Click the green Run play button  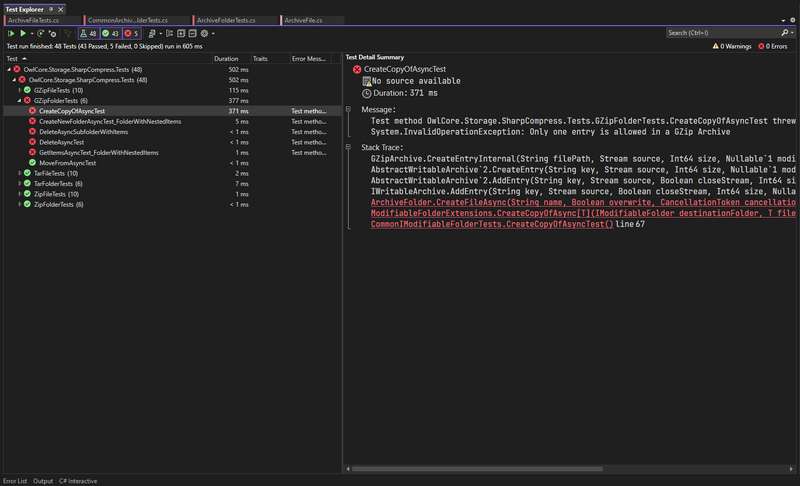[23, 33]
